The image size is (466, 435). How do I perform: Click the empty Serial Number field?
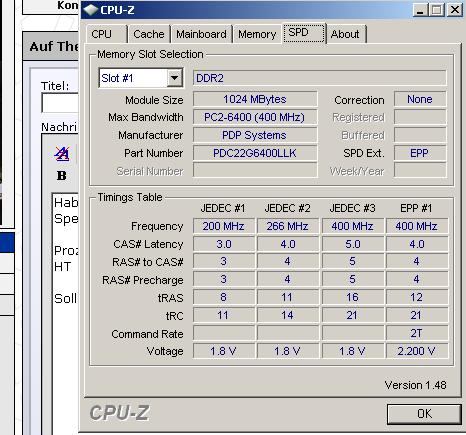(255, 171)
